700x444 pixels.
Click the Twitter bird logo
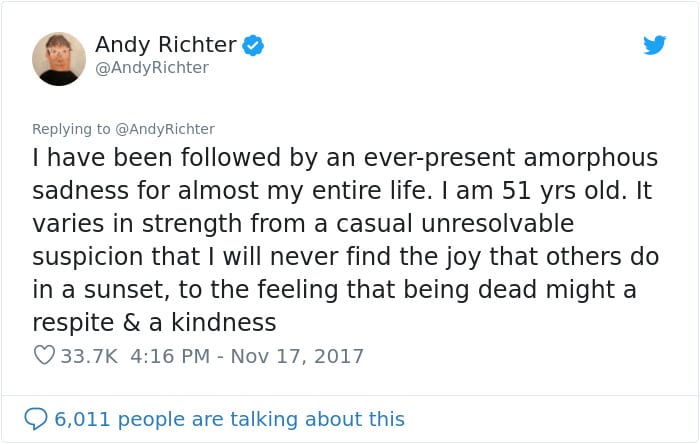654,45
